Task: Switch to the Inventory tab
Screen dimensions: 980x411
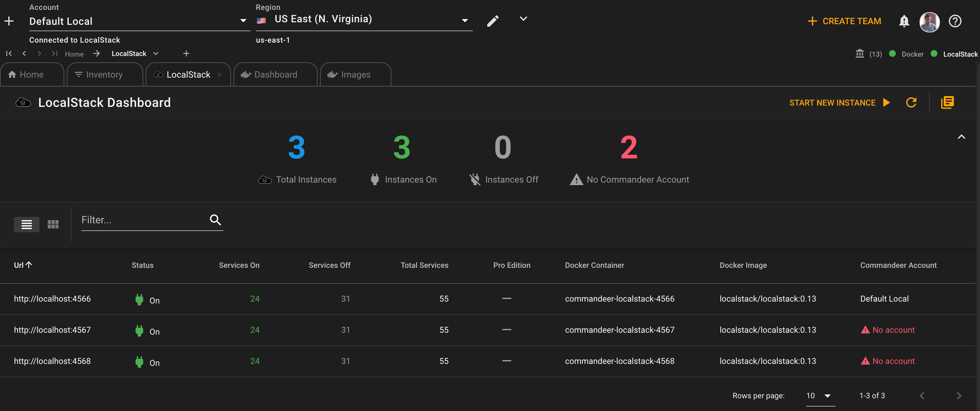Action: pos(105,74)
